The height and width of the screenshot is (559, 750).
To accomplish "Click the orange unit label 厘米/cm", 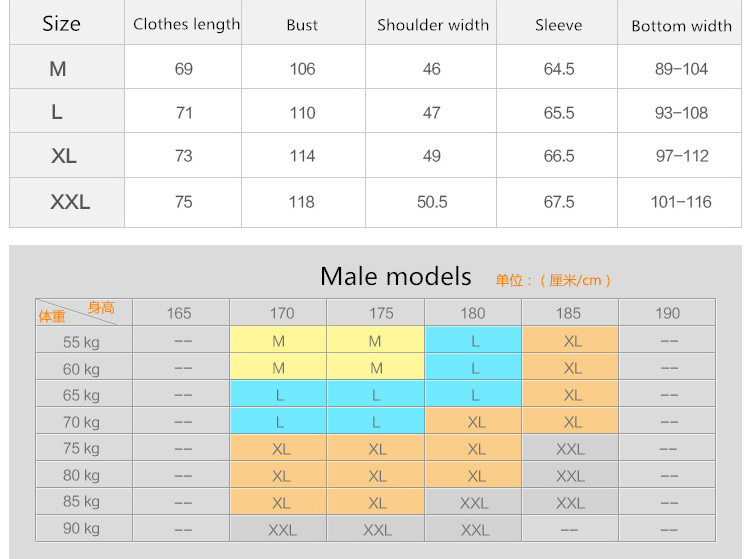I will (575, 280).
